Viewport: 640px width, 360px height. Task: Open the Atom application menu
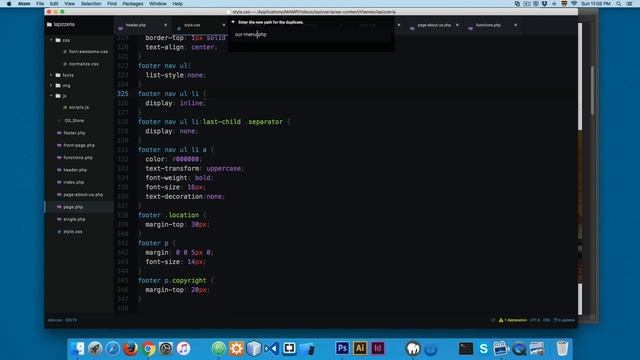pos(24,4)
